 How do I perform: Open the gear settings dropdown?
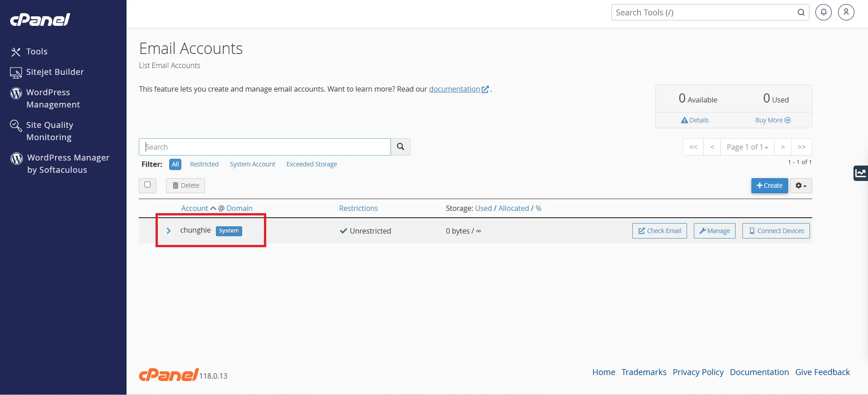point(800,185)
